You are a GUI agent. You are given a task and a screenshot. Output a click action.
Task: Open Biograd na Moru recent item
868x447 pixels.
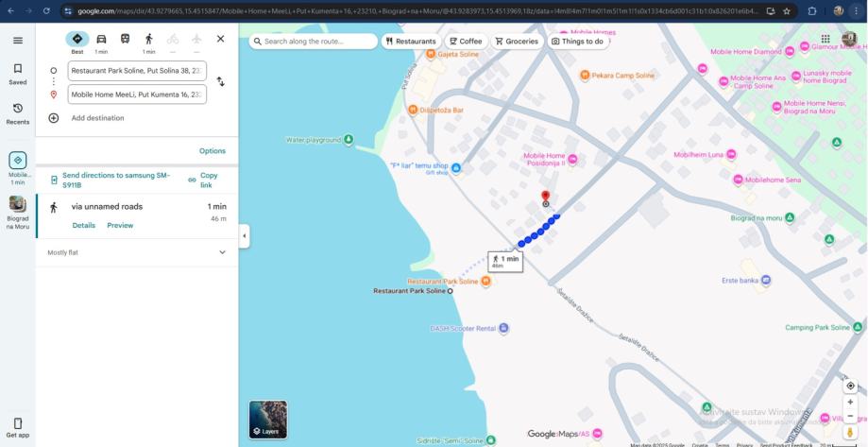(x=18, y=213)
